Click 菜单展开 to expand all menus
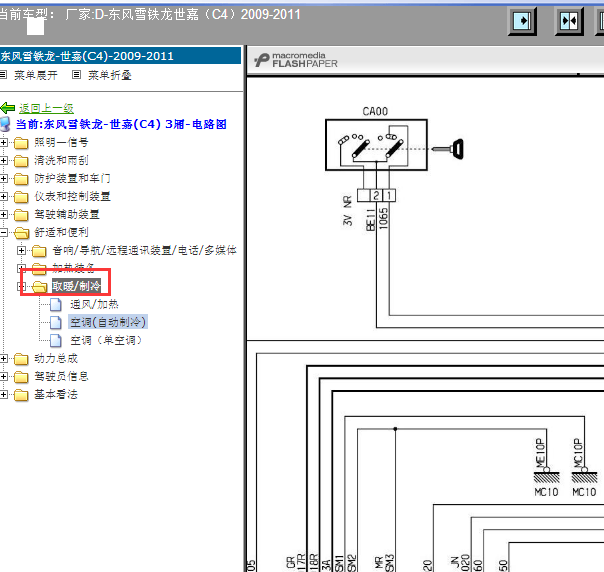604x572 pixels. pos(36,75)
